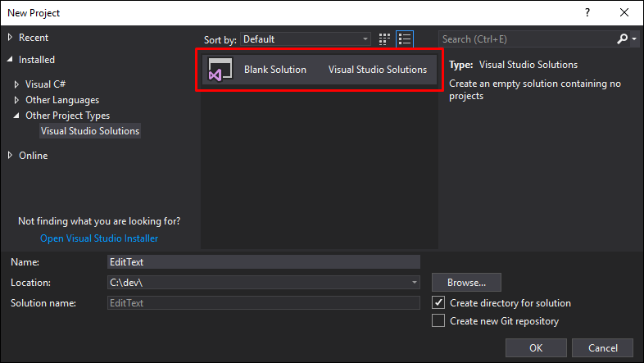The width and height of the screenshot is (644, 363).
Task: Select the Recent category label
Action: tap(34, 38)
